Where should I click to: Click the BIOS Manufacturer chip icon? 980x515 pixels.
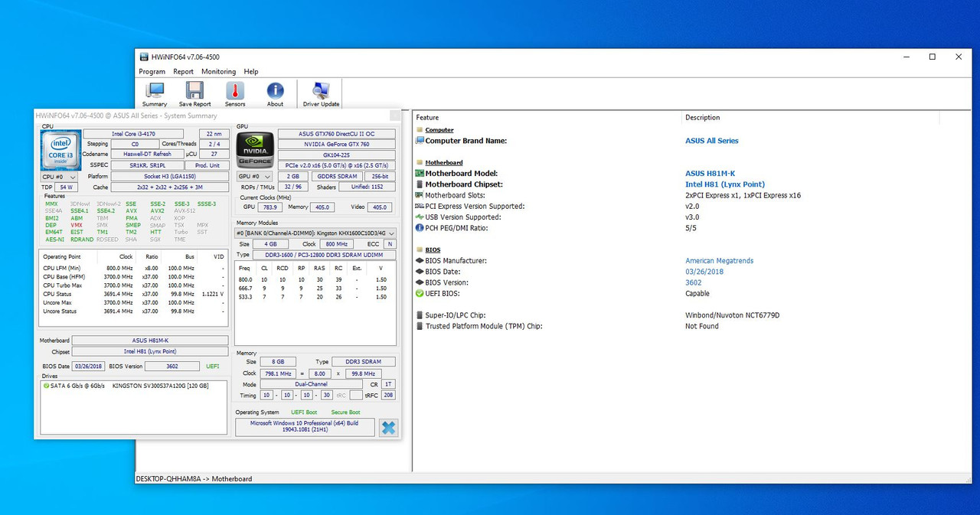pos(420,261)
